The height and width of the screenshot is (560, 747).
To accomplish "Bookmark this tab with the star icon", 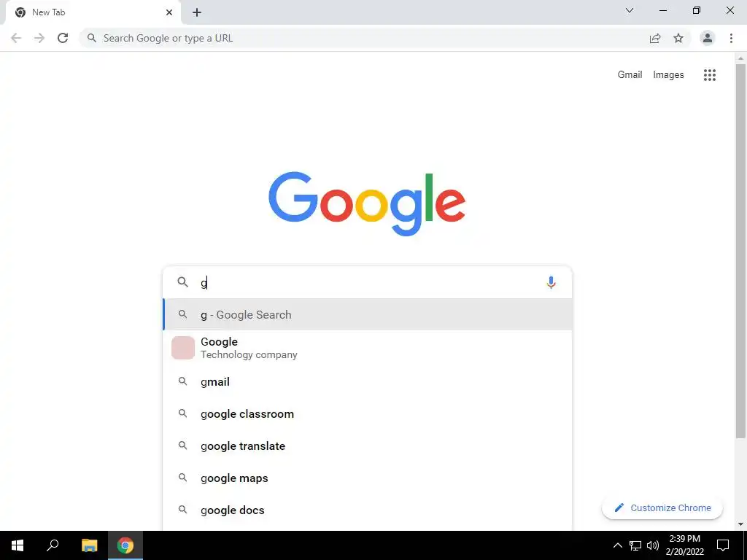I will (678, 38).
